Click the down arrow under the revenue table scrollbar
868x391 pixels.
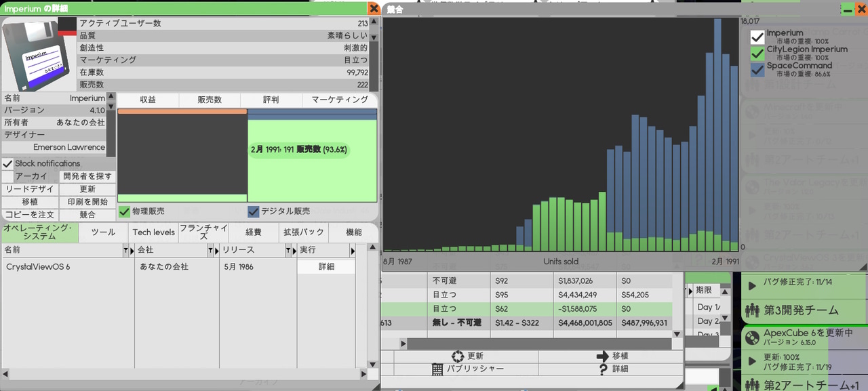click(x=676, y=335)
